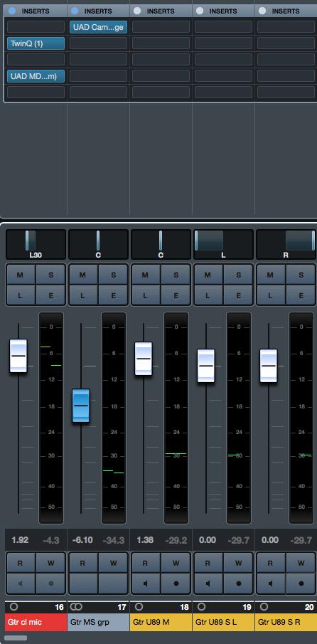Toggle monitor speaker icon on Gtr U89 S L
The width and height of the screenshot is (317, 644).
coord(208,584)
